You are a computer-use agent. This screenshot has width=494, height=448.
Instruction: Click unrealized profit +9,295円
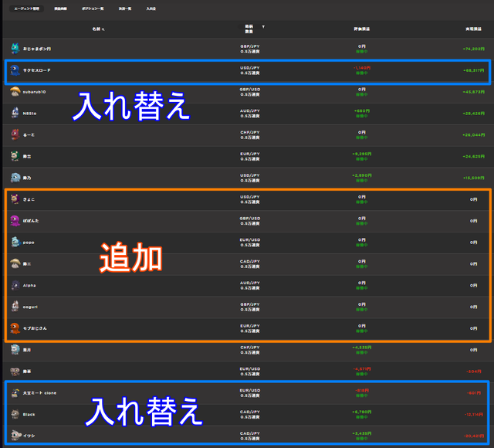(x=362, y=154)
